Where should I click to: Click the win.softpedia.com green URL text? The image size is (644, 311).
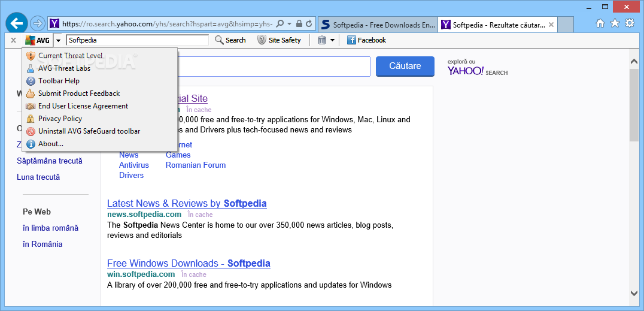[x=141, y=274]
